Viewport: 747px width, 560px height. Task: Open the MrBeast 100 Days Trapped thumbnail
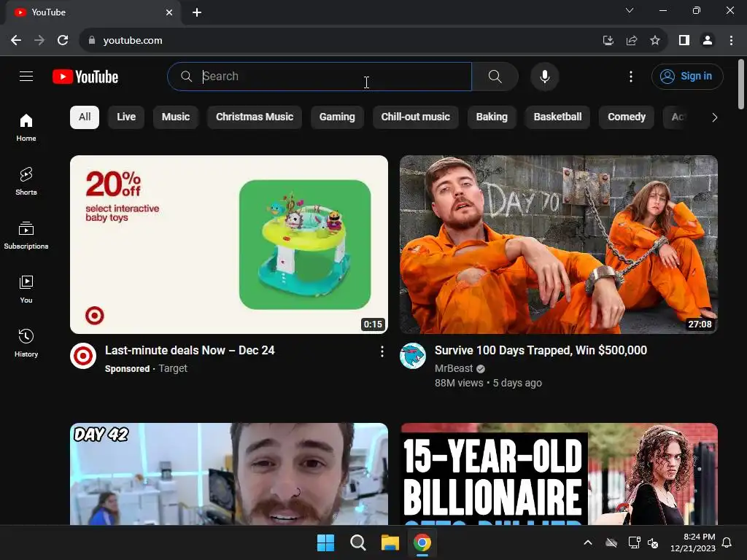pyautogui.click(x=559, y=244)
